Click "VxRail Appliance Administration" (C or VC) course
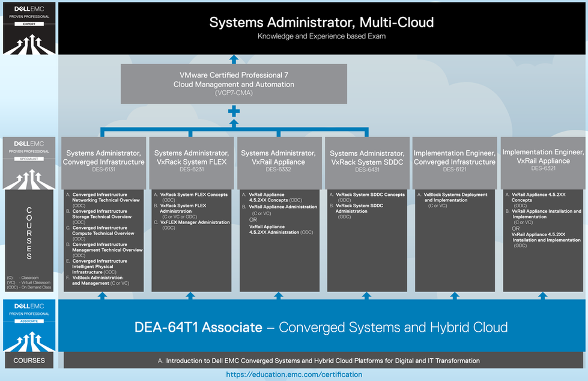Viewport: 588px width, 381px height. [280, 210]
